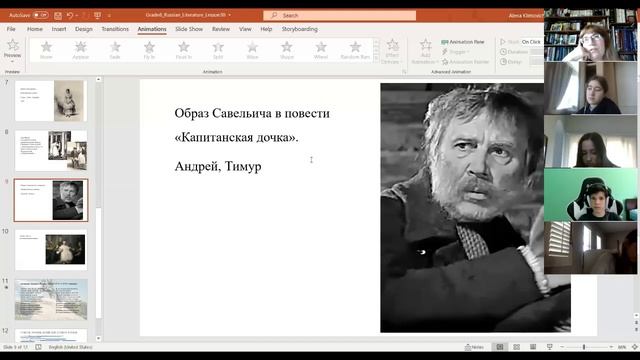Image resolution: width=640 pixels, height=360 pixels.
Task: Select the Wipe animation effect
Action: [252, 50]
